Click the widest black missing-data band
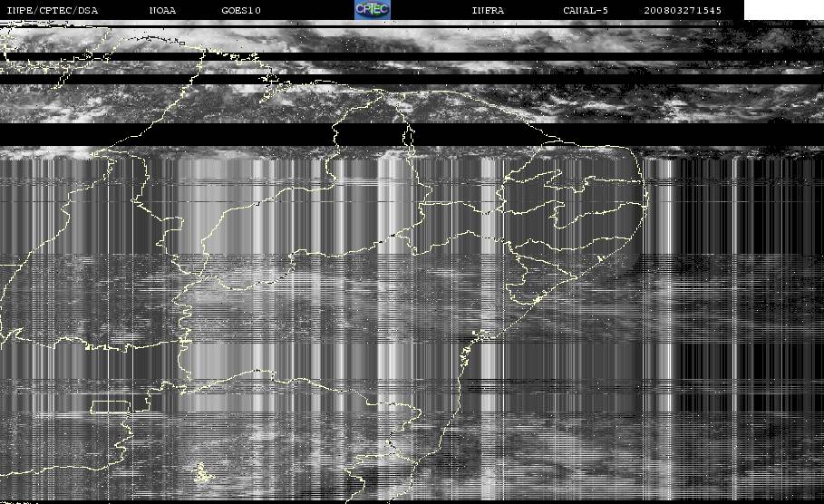Screen dimensions: 824x504 [x=412, y=134]
